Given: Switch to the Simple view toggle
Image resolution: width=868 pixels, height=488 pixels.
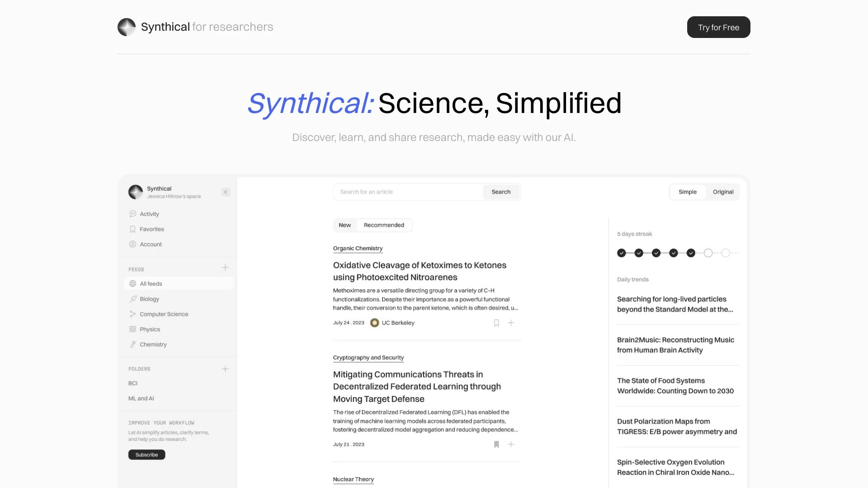Looking at the screenshot, I should [x=687, y=192].
